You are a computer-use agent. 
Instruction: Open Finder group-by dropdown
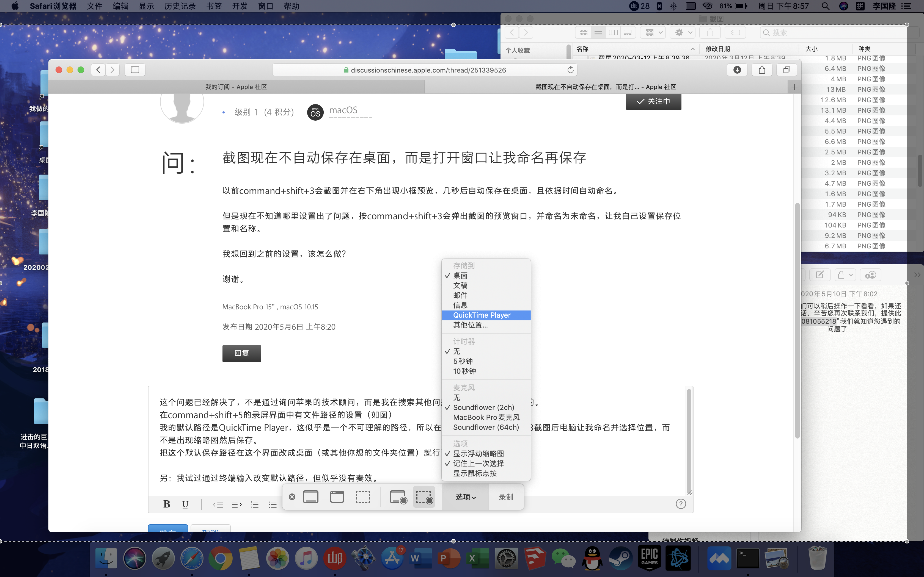coord(653,32)
